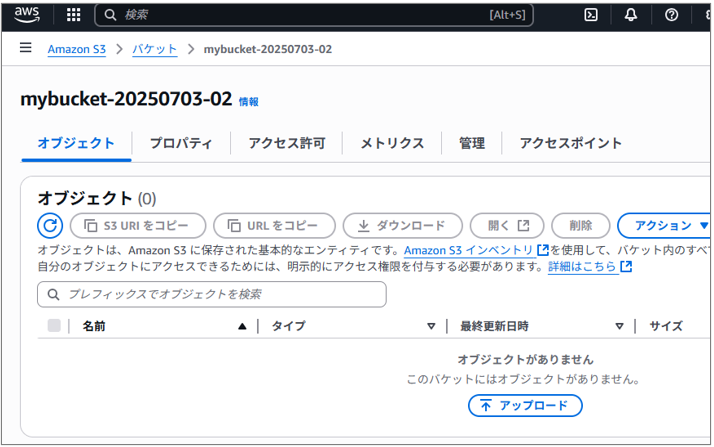Image resolution: width=714 pixels, height=447 pixels.
Task: Click the アップロード button
Action: [x=525, y=406]
